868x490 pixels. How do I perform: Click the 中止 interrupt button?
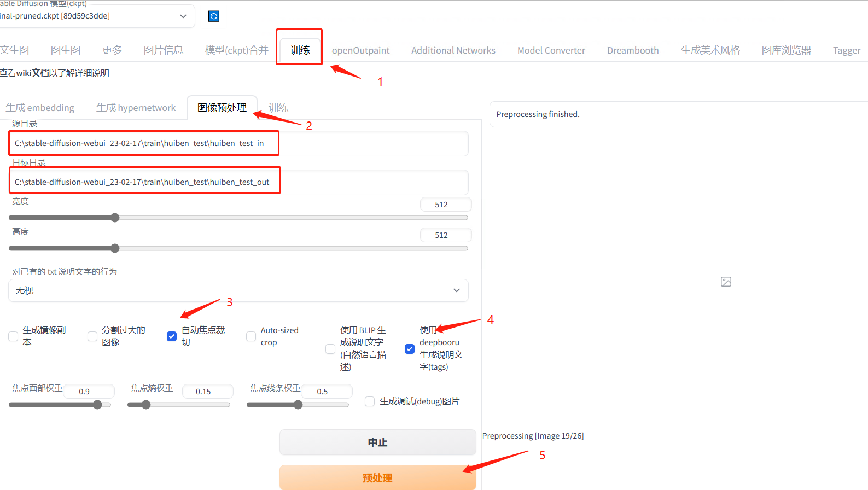[377, 442]
